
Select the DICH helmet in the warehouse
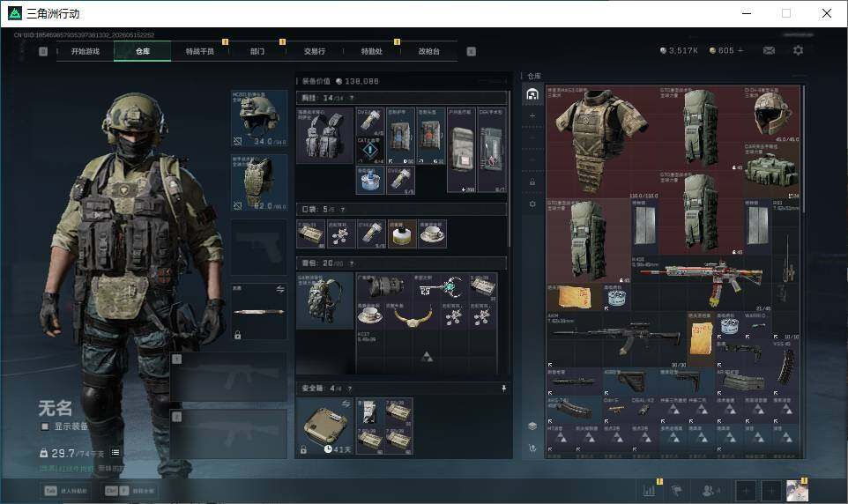tap(771, 114)
